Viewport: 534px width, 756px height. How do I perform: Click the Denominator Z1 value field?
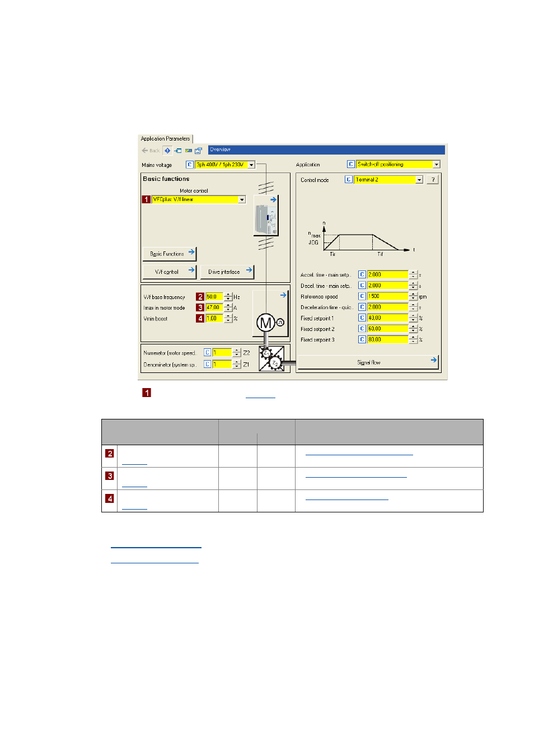222,364
